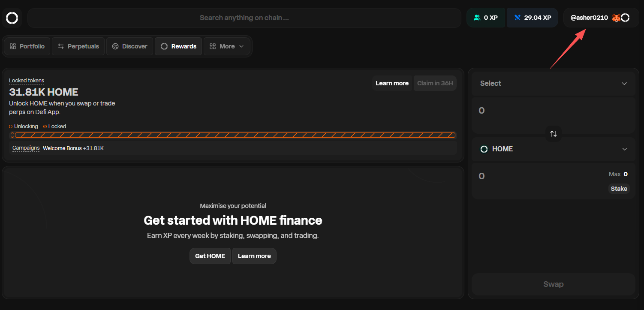Click the HOME token ring icon
Viewport: 644px width, 310px height.
[x=484, y=149]
